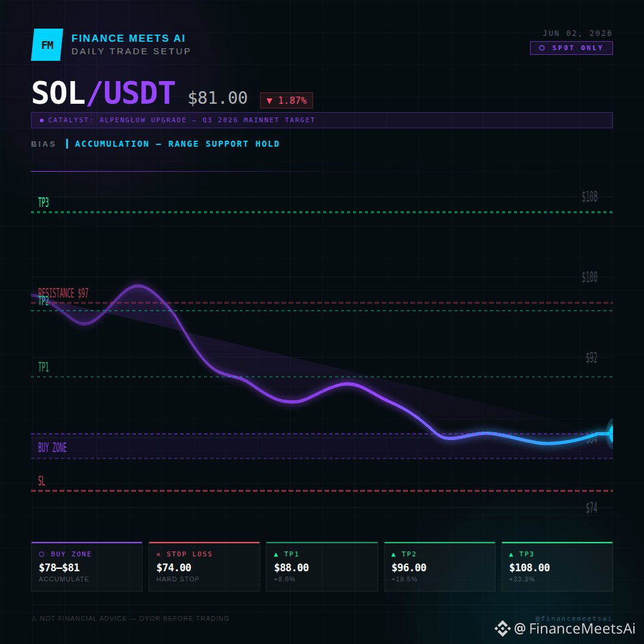This screenshot has height=644, width=644.
Task: Click the +33.3% gain text
Action: 522,579
